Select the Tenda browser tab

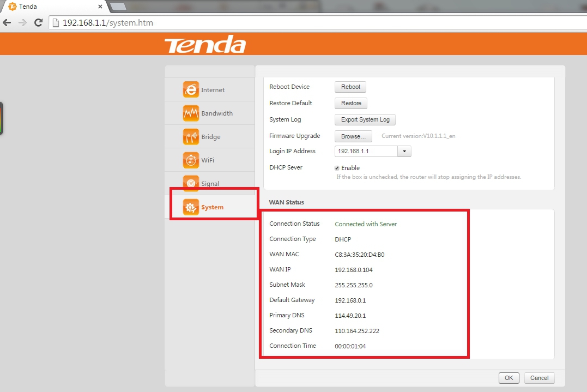tap(55, 7)
